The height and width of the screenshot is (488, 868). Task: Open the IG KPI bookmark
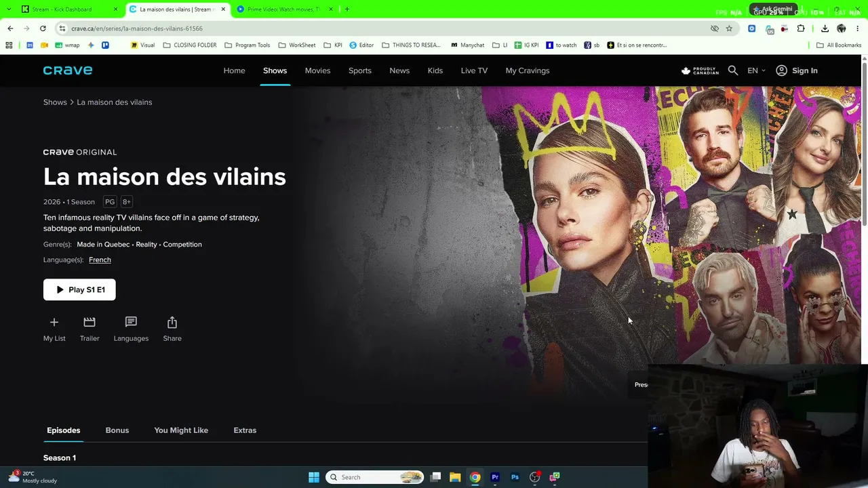(526, 45)
